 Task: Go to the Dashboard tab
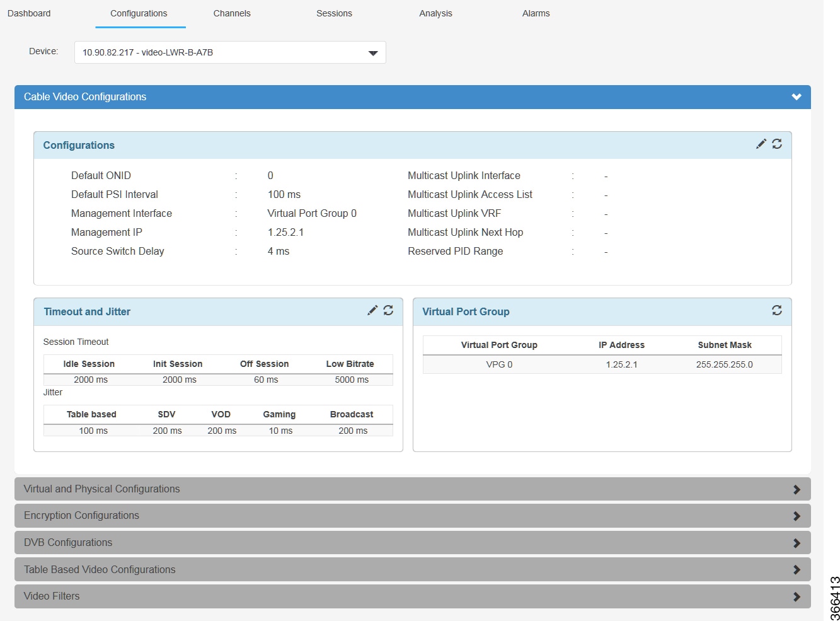[x=28, y=13]
